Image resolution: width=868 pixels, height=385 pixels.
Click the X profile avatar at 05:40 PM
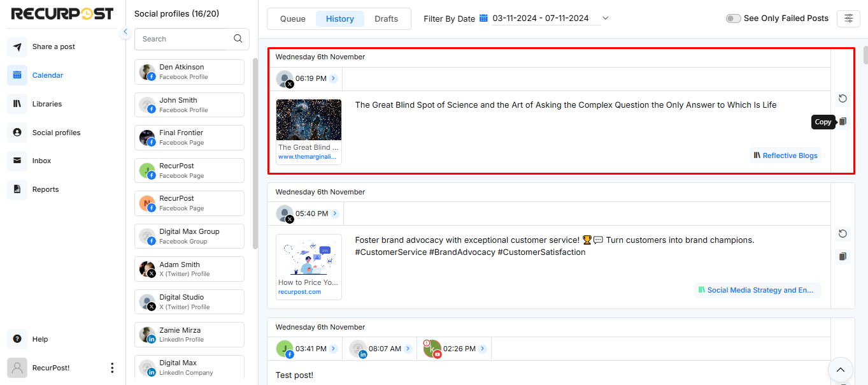click(x=285, y=214)
